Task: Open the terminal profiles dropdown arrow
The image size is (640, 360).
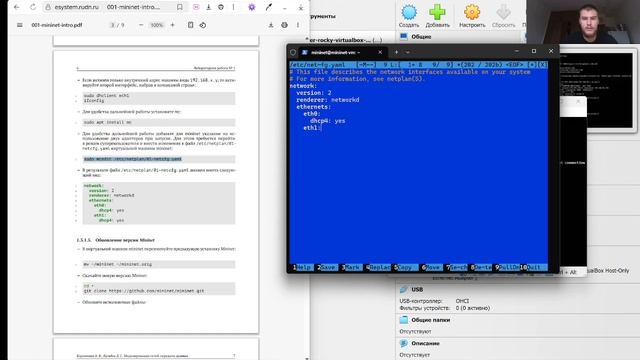Action: point(407,52)
